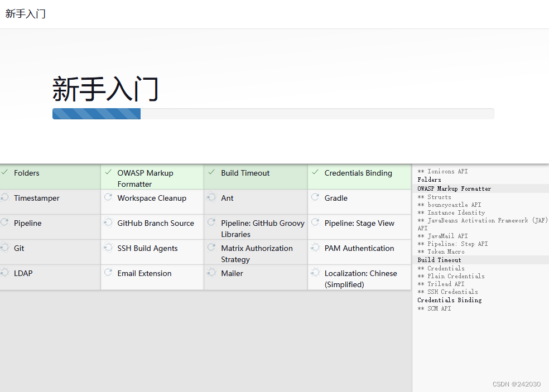Image resolution: width=549 pixels, height=392 pixels.
Task: Click the pending icon next to Workspace Cleanup
Action: pyautogui.click(x=108, y=197)
